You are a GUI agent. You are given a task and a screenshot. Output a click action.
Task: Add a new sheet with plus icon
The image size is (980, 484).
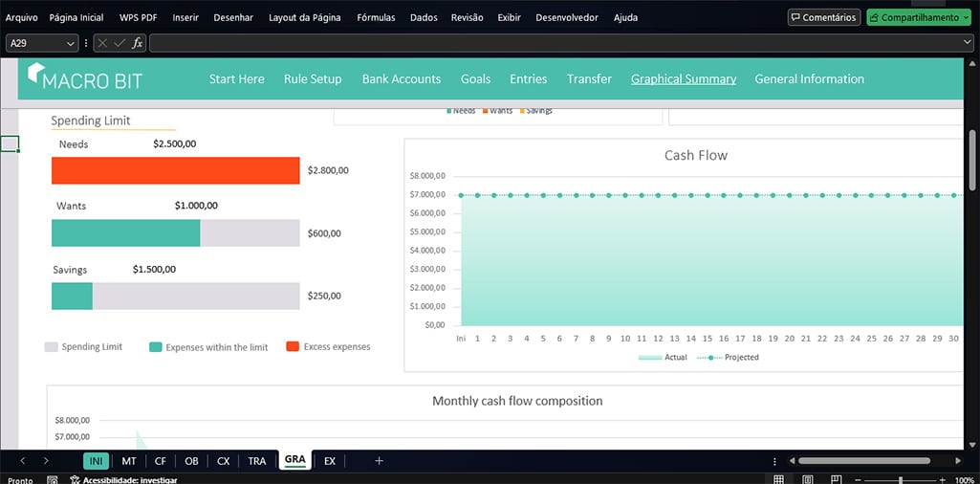tap(379, 461)
